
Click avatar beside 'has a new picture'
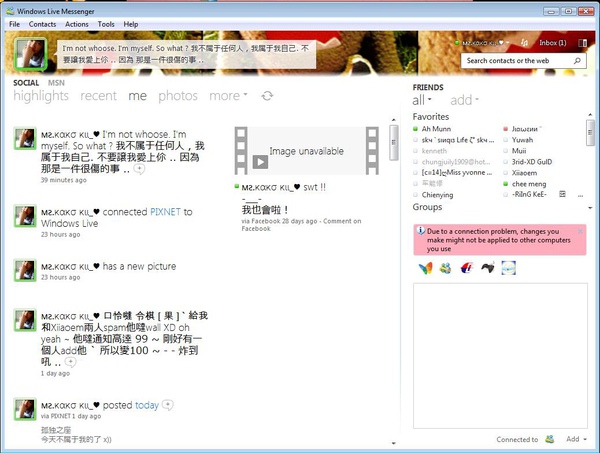(x=25, y=270)
